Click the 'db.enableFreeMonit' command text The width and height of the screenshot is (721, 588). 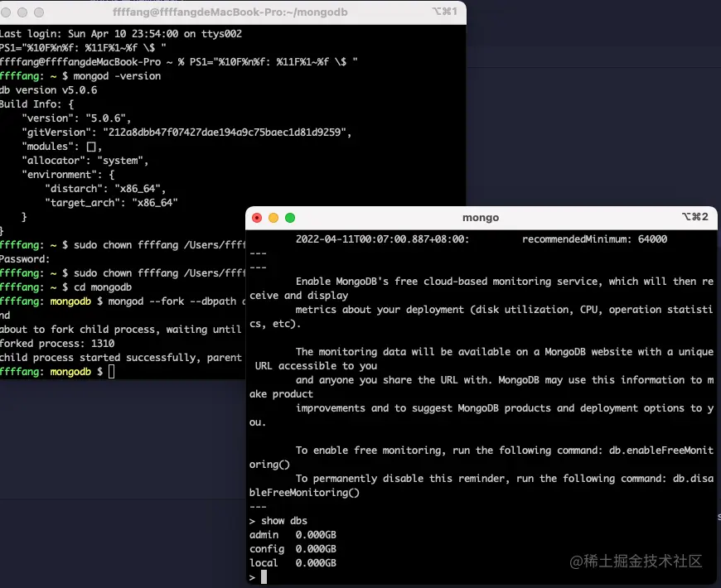point(661,451)
